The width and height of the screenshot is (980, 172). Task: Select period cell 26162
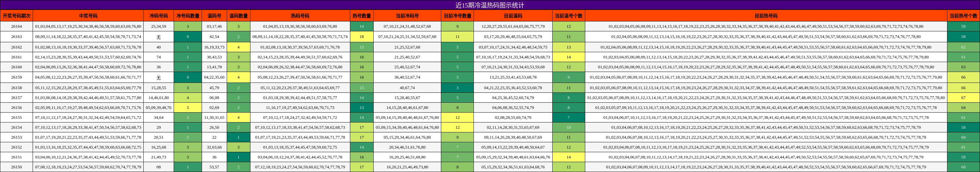coord(16,47)
